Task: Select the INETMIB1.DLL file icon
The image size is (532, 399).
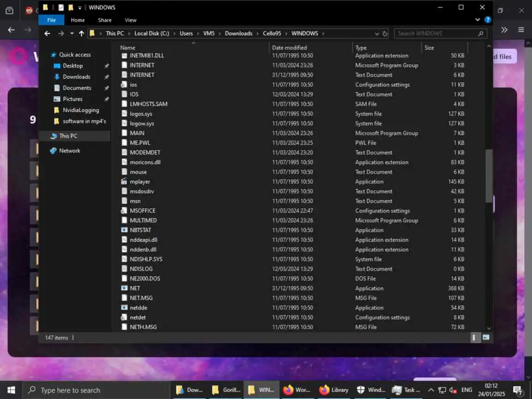Action: click(124, 55)
